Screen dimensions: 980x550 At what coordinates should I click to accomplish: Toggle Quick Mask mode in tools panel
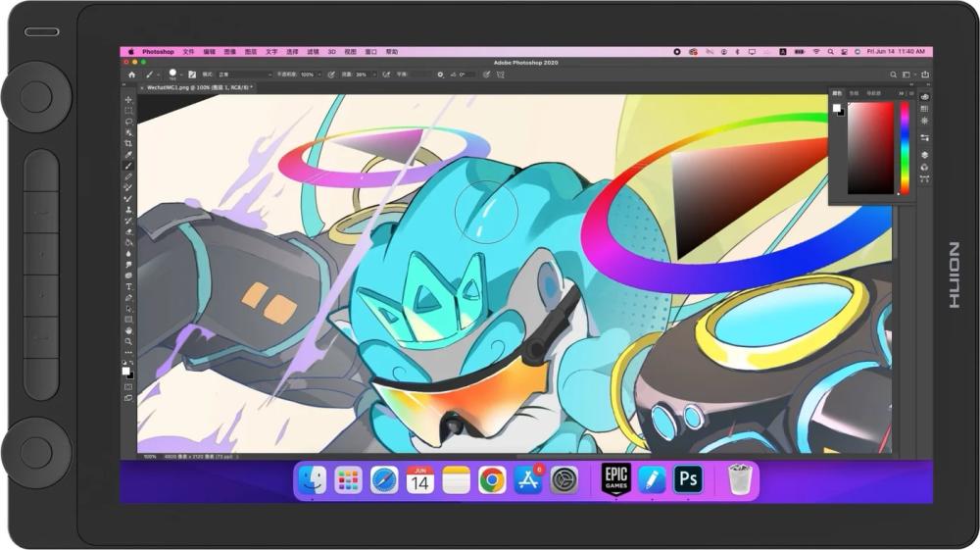pyautogui.click(x=128, y=387)
